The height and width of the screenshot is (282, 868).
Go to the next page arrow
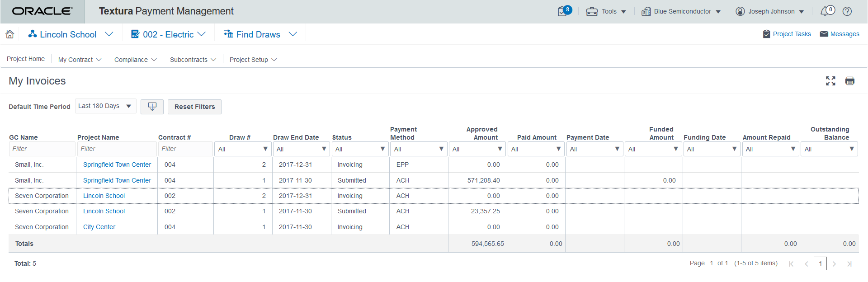point(835,264)
